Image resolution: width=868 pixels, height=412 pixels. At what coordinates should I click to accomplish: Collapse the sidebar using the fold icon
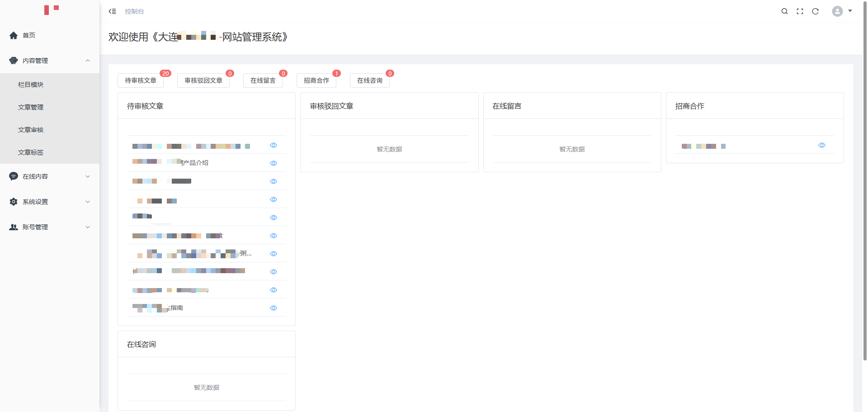(112, 11)
